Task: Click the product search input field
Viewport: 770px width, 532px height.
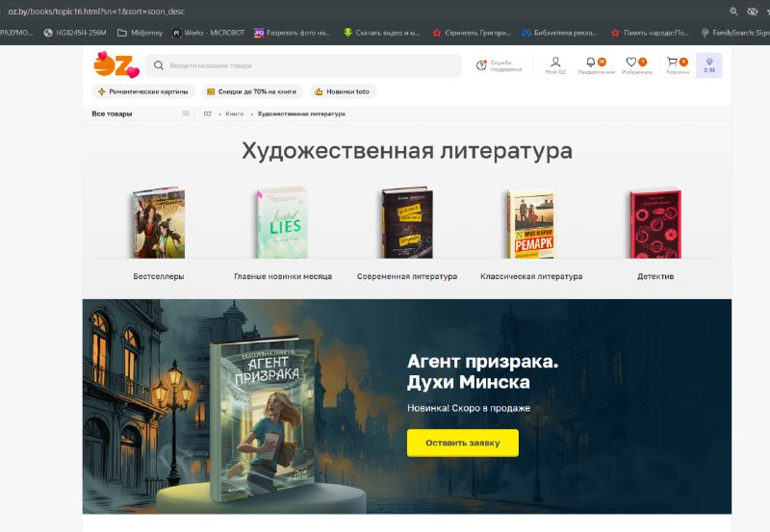Action: point(303,65)
